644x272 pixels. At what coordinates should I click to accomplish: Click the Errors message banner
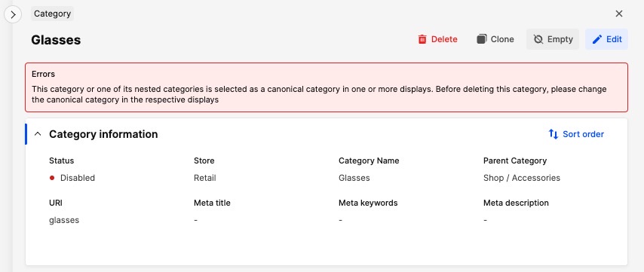[x=327, y=87]
